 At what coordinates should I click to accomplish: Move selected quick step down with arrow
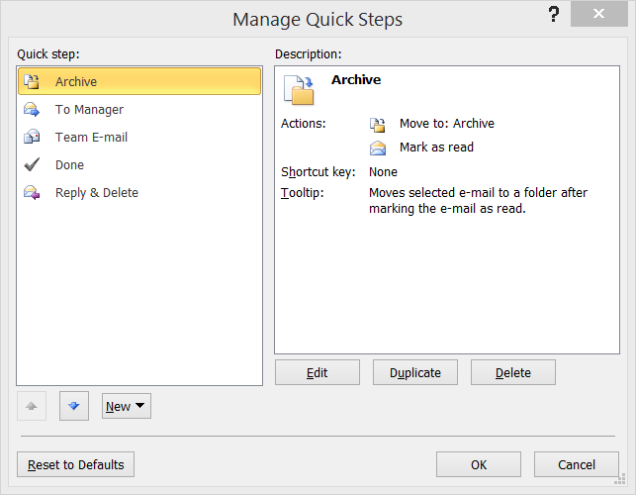click(74, 406)
